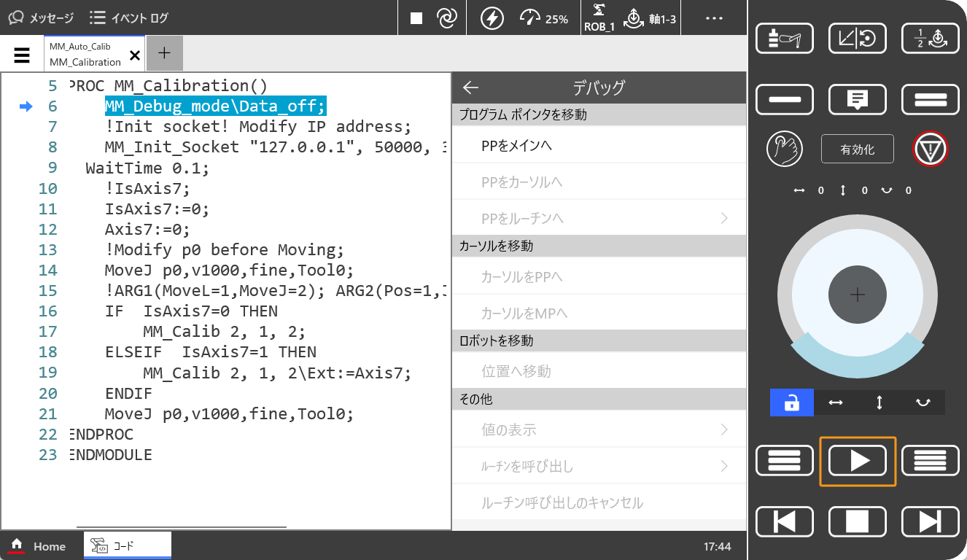Image resolution: width=967 pixels, height=560 pixels.
Task: Add a new tab with plus button
Action: pos(165,53)
